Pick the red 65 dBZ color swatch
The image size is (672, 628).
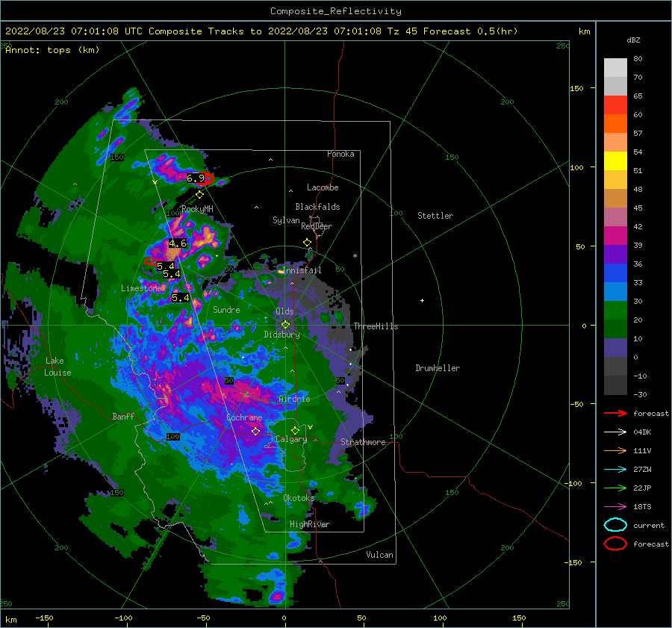[x=615, y=105]
